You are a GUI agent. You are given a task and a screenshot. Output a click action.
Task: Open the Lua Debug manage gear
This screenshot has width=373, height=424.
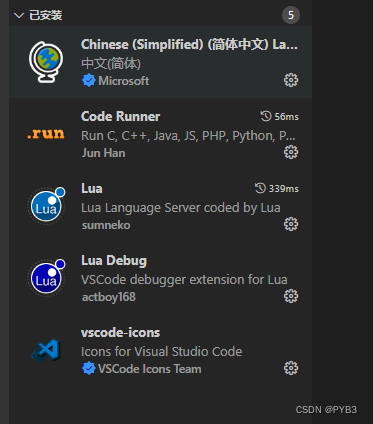coord(291,296)
